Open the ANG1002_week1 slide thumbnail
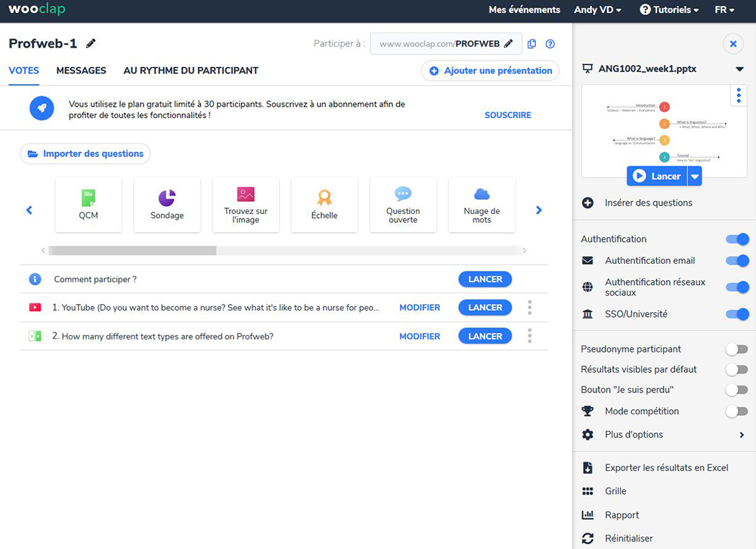Screen dimensions: 756x549 click(665, 131)
